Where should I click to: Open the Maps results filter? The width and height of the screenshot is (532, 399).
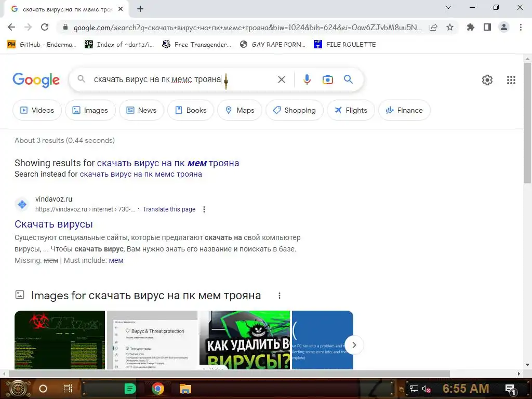240,110
